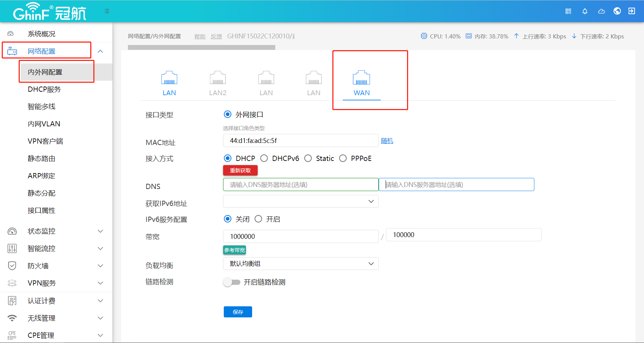Click the globe language icon
Image resolution: width=644 pixels, height=343 pixels.
point(617,11)
